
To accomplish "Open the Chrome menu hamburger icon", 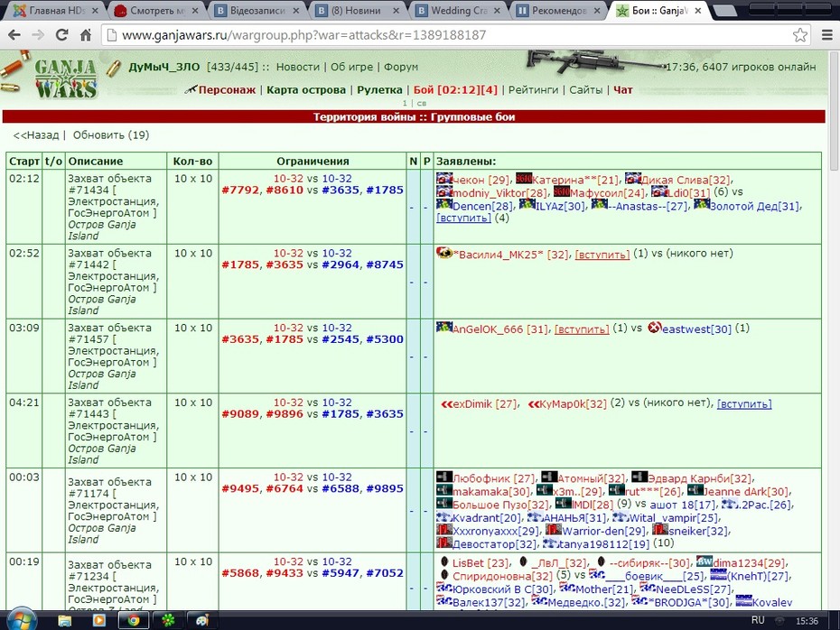I will tap(827, 35).
